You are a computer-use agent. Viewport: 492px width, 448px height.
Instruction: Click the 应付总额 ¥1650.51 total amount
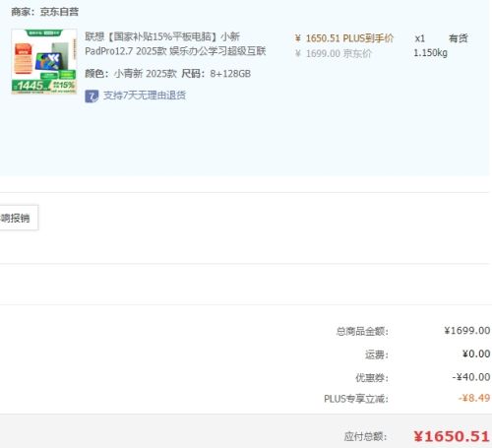[x=452, y=436]
